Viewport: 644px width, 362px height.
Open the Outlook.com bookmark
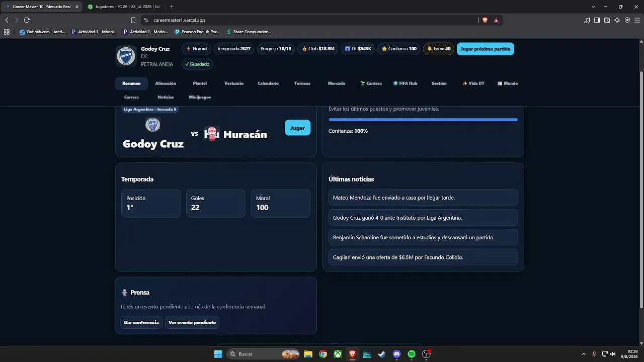click(42, 32)
